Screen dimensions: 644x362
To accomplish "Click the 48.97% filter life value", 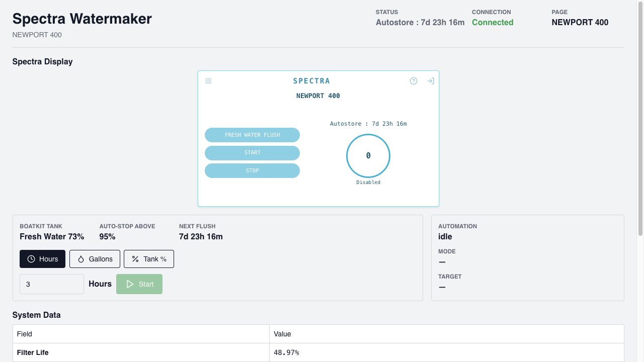I will point(286,352).
